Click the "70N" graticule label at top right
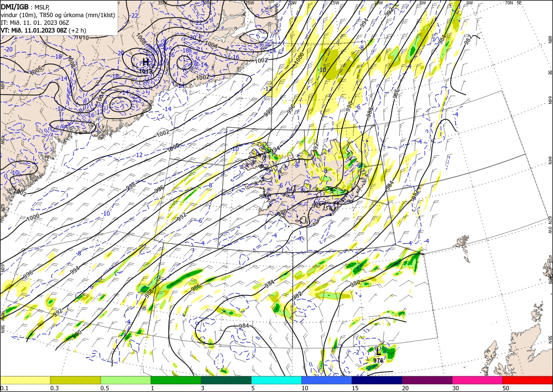The width and height of the screenshot is (553, 392). 509,3
